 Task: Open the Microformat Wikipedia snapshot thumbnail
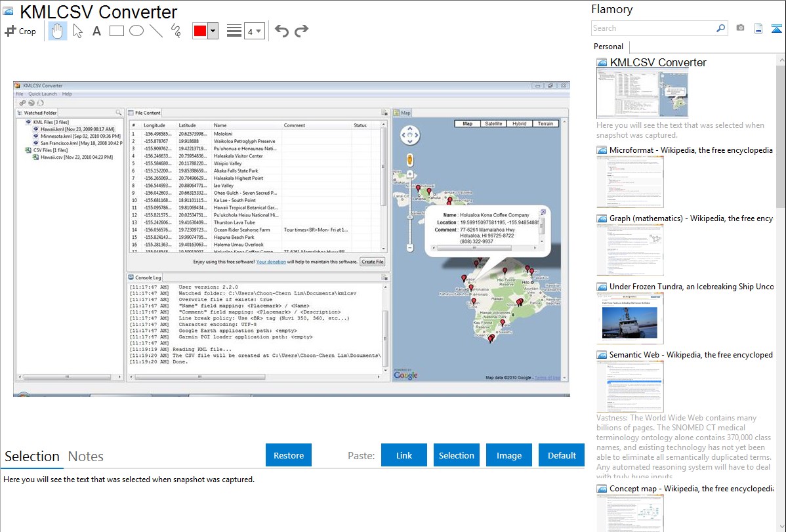630,182
